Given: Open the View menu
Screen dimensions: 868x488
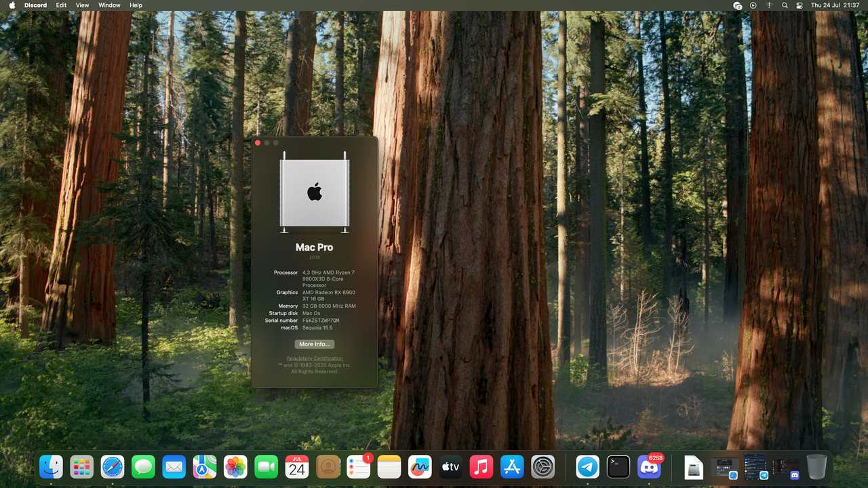Looking at the screenshot, I should pos(82,5).
